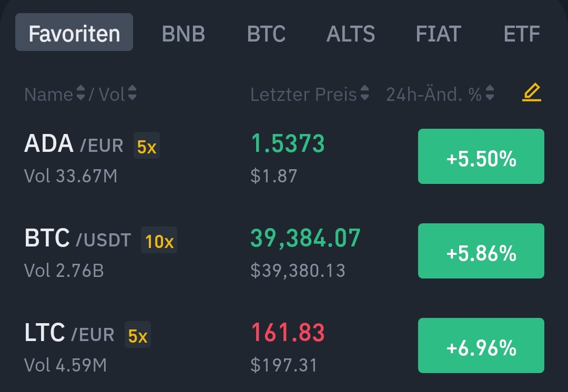The width and height of the screenshot is (568, 392).
Task: Open the LTC/EUR trading pair
Action: click(x=69, y=334)
